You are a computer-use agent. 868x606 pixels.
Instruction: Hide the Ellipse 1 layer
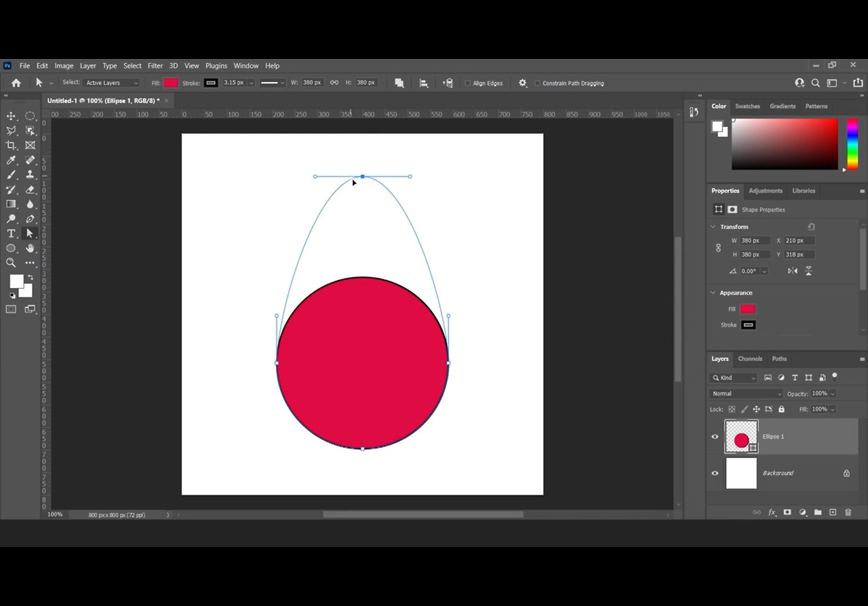coord(715,437)
